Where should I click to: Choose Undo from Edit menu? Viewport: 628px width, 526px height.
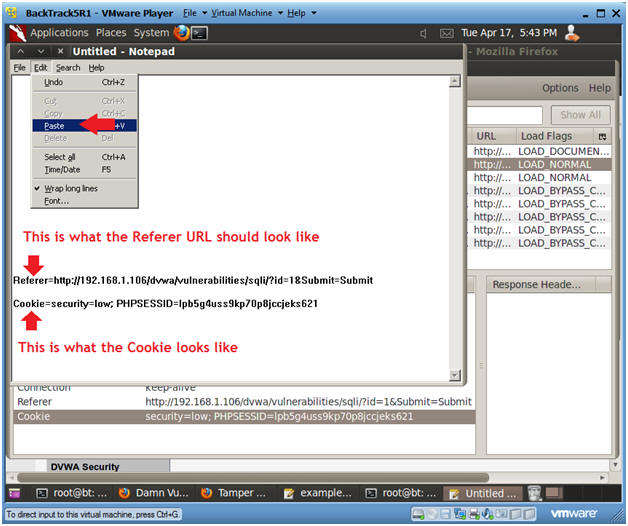pyautogui.click(x=85, y=82)
